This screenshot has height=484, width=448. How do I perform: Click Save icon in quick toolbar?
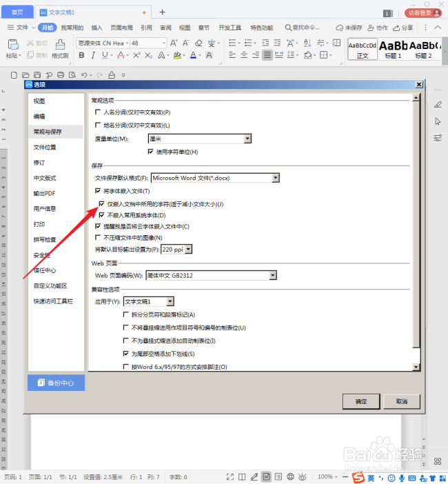[x=37, y=75]
